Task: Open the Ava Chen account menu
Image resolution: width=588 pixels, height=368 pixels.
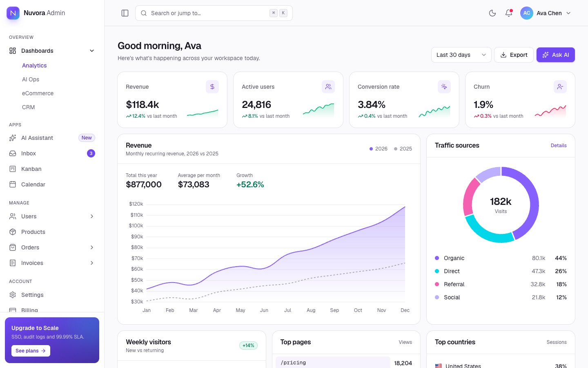Action: [x=546, y=13]
